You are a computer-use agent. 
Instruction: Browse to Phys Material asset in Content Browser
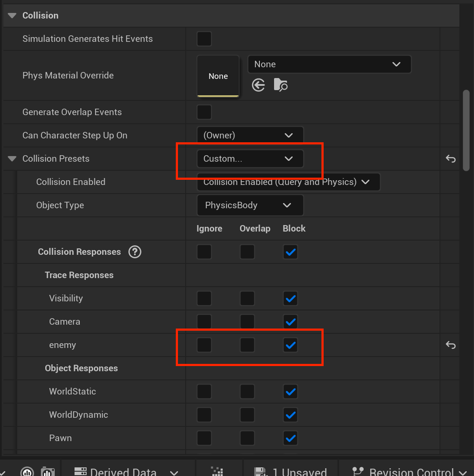coord(281,85)
